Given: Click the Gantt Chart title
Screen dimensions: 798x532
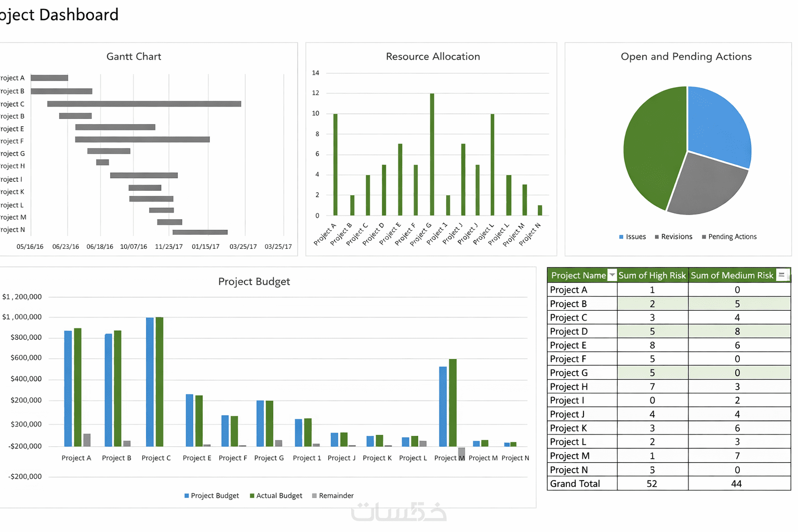Looking at the screenshot, I should (x=134, y=57).
